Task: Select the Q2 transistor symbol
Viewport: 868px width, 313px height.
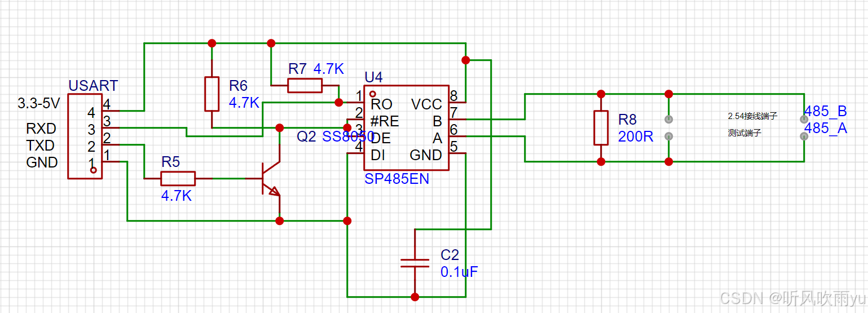Action: click(x=271, y=178)
